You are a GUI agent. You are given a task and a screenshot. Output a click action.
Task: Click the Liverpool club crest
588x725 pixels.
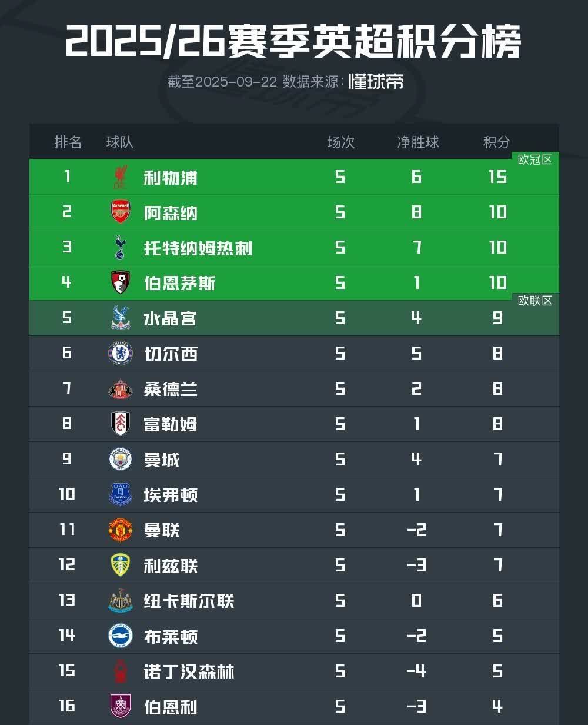(120, 177)
